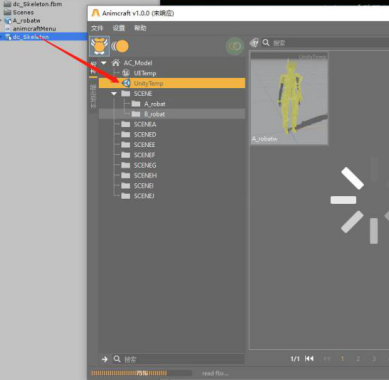Click the SCENEE folder icon
This screenshot has width=389, height=380.
126,145
